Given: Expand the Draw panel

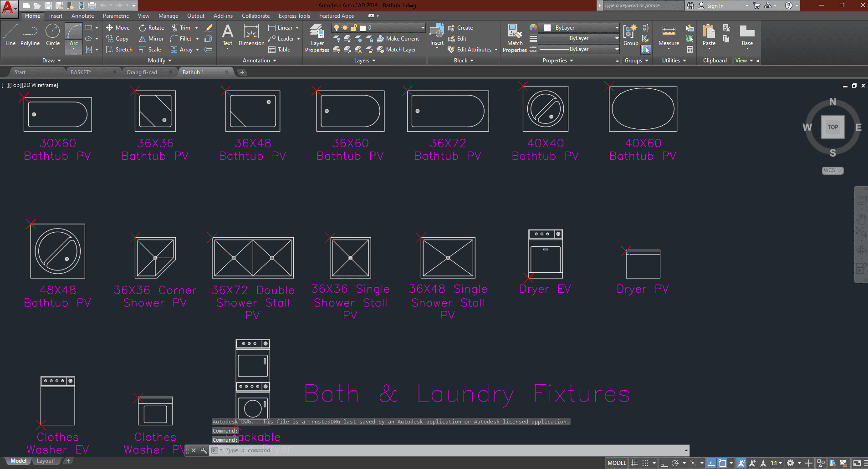Looking at the screenshot, I should (51, 61).
